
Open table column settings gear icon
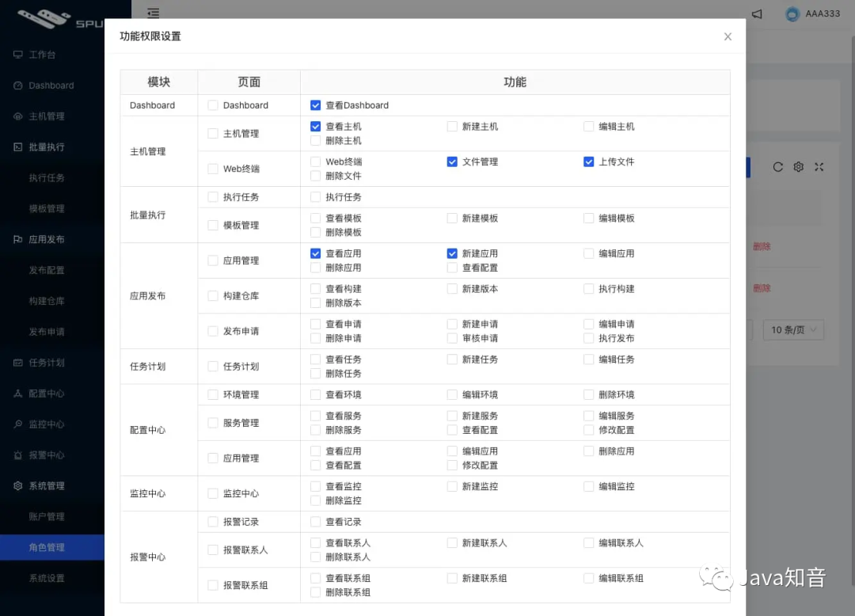(x=798, y=167)
